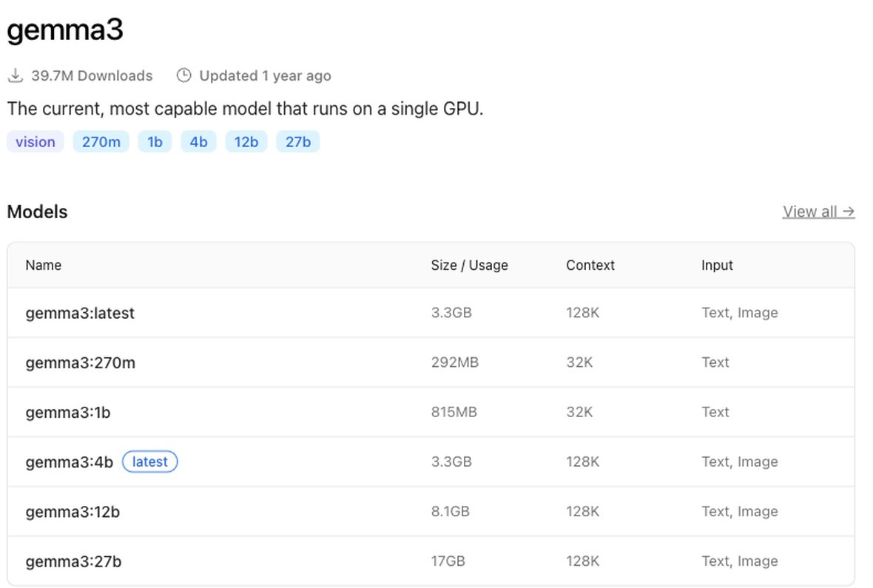The width and height of the screenshot is (873, 588).
Task: Click the Text input for gemma3:270m
Action: click(715, 362)
